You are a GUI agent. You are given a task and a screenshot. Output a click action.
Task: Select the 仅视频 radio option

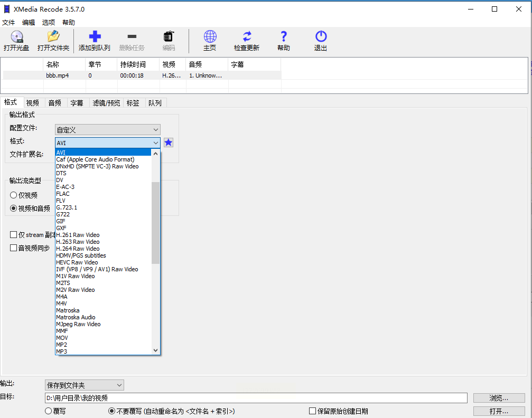14,195
